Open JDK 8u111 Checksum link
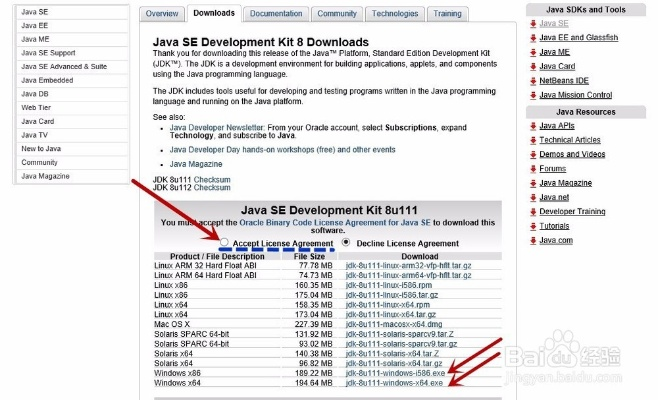 click(x=212, y=180)
